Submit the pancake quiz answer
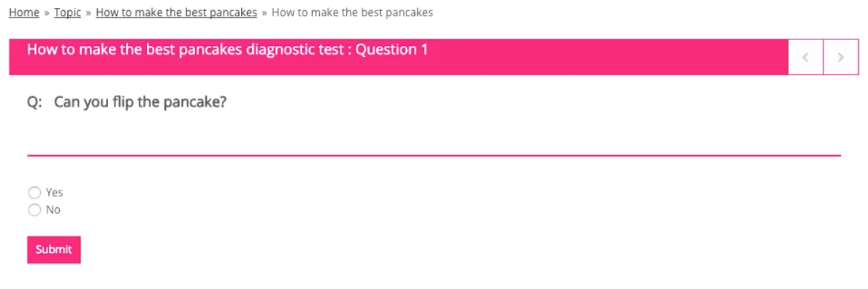Image resolution: width=868 pixels, height=289 pixels. click(53, 250)
